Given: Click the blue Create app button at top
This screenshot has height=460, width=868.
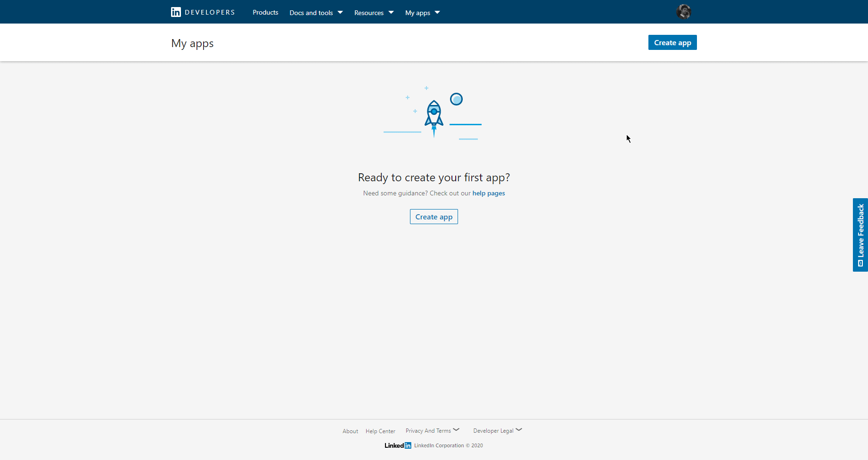Looking at the screenshot, I should [672, 42].
